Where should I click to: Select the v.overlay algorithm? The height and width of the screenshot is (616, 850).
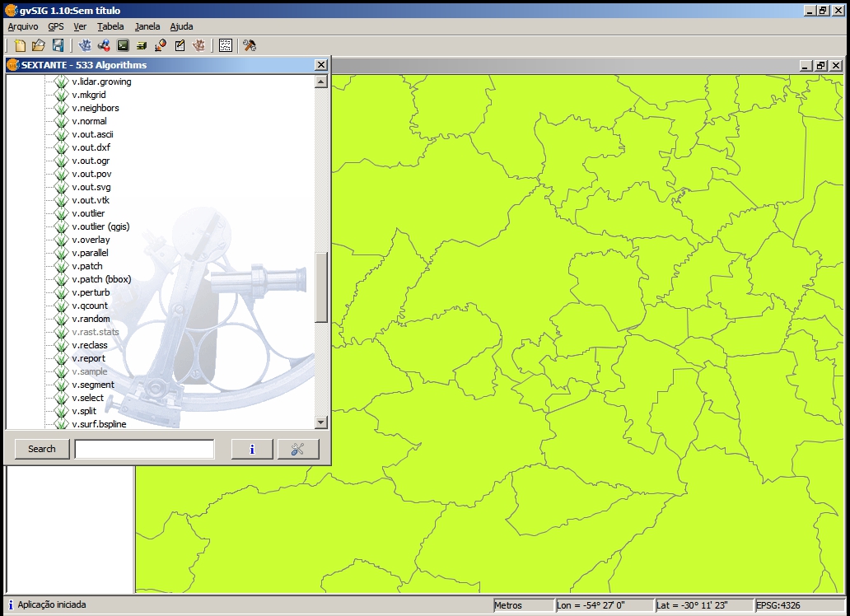(91, 240)
